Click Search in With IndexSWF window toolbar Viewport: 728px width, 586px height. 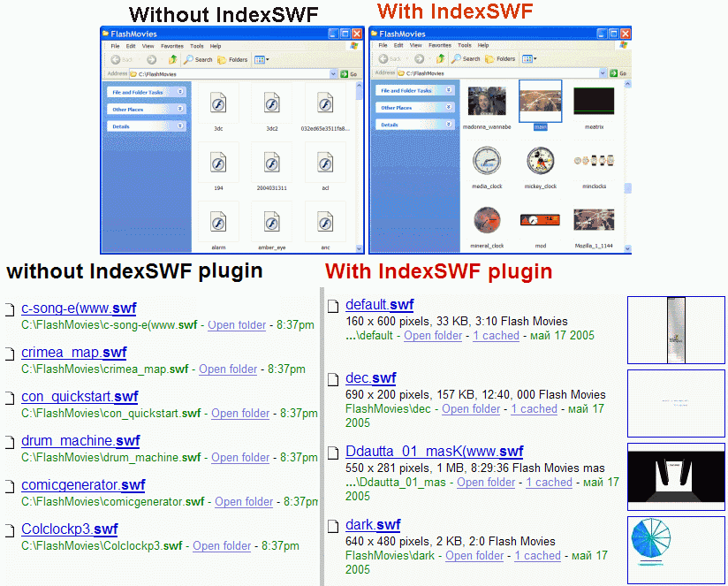click(466, 58)
